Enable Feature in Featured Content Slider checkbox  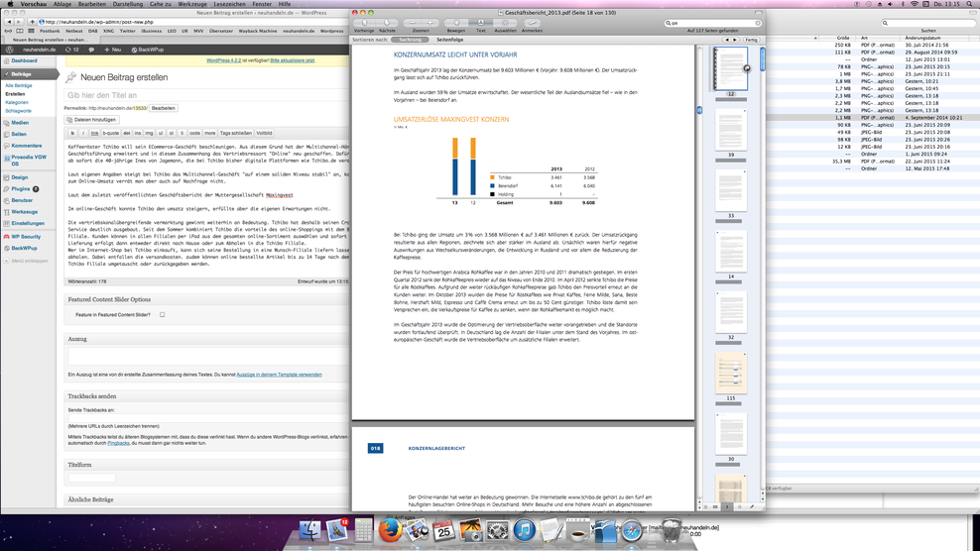(x=163, y=315)
